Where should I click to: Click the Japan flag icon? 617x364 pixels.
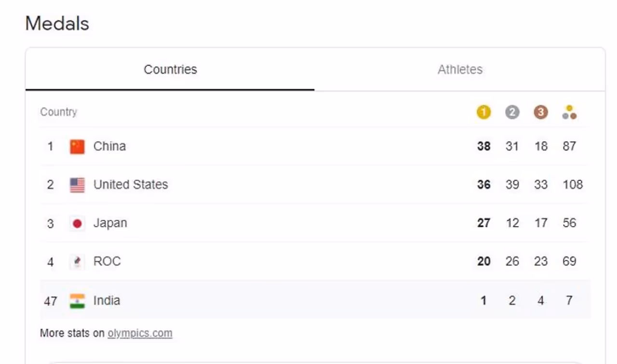tap(77, 223)
